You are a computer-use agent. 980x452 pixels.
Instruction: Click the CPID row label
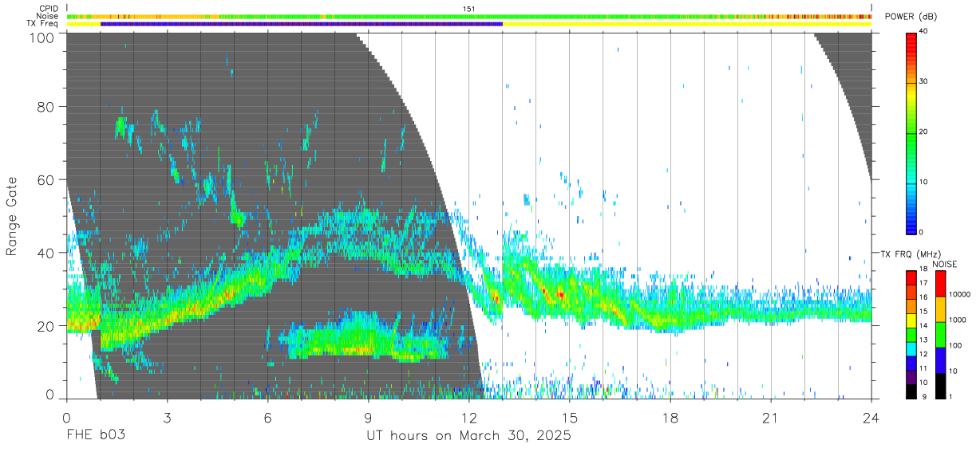49,8
